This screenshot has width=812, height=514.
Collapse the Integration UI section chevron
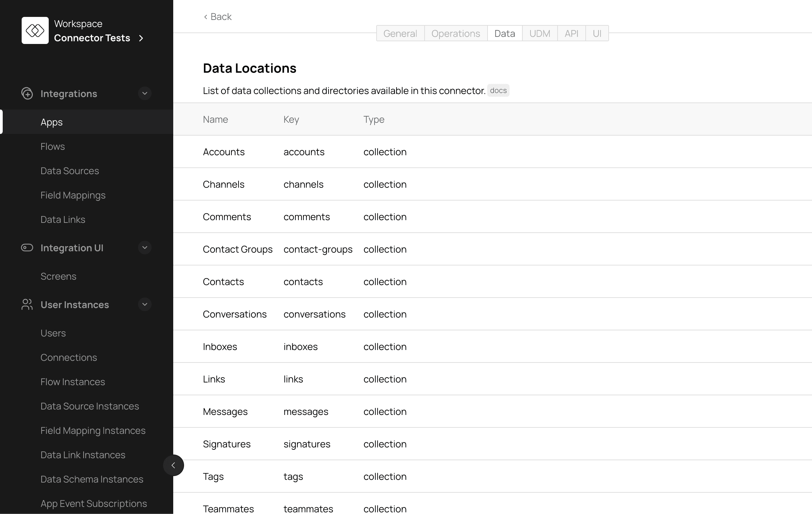point(145,248)
